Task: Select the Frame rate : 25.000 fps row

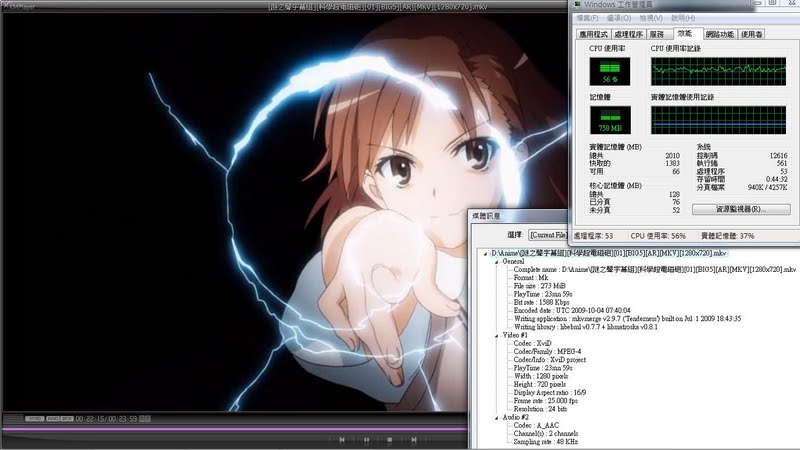Action: 545,401
